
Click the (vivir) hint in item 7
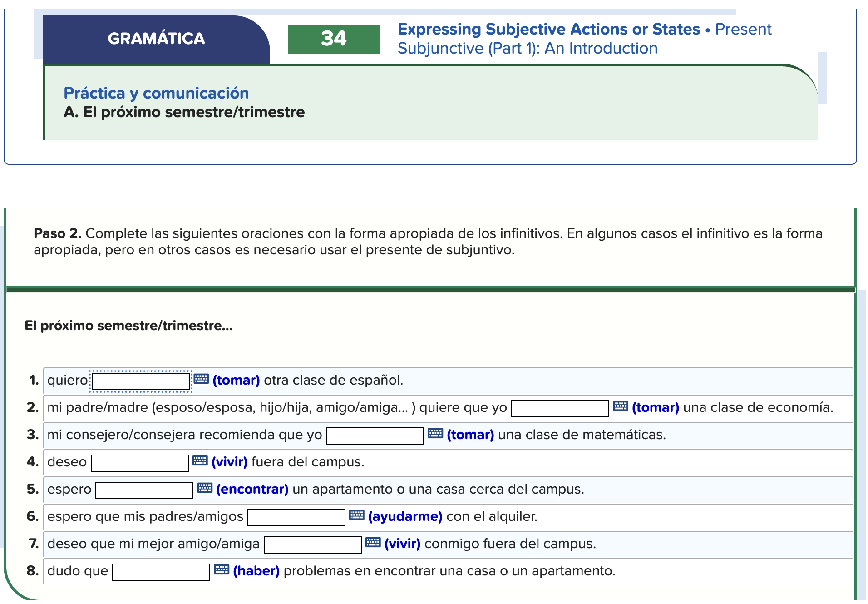(x=403, y=543)
